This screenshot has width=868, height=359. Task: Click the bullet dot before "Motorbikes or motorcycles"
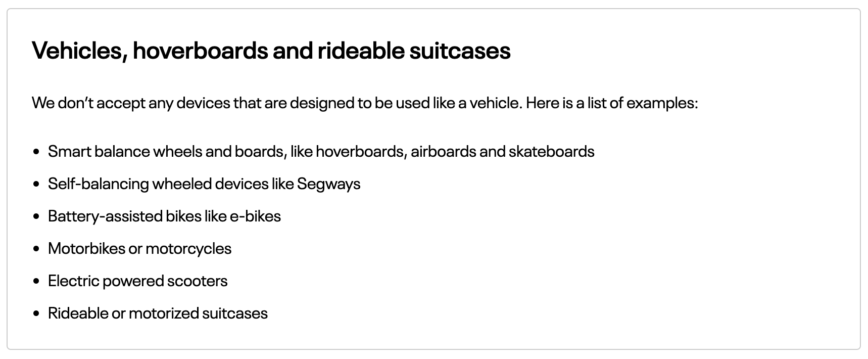pyautogui.click(x=36, y=249)
